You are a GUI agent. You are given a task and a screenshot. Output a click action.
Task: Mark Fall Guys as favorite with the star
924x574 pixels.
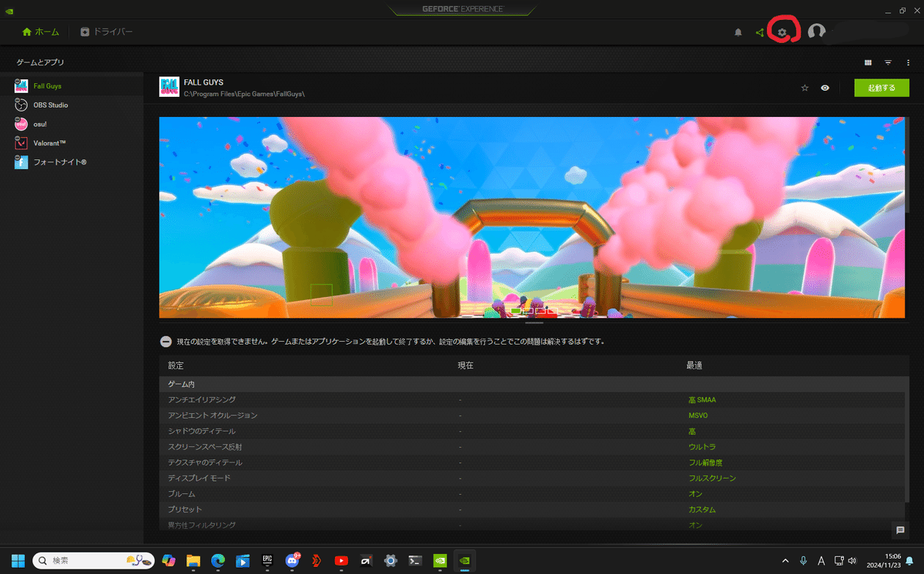[x=805, y=88]
